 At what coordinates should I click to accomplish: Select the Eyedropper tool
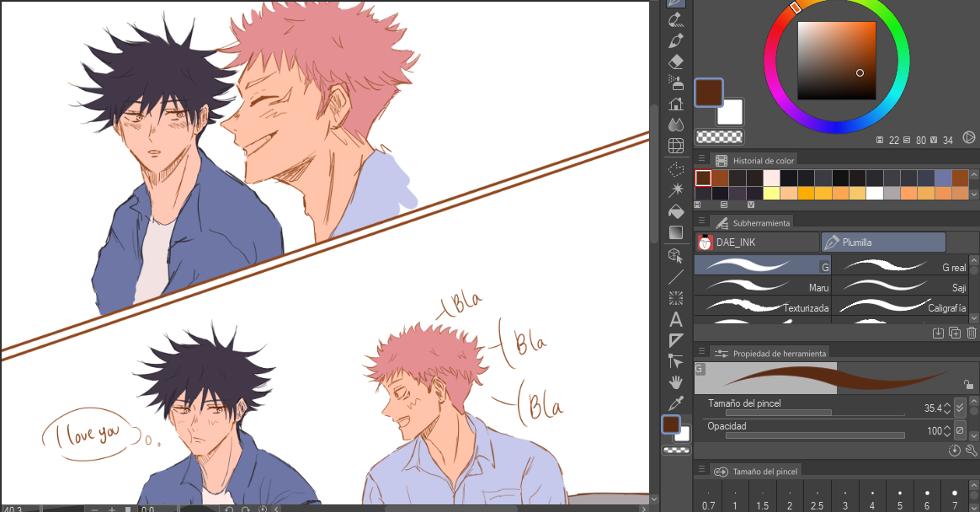tap(675, 403)
